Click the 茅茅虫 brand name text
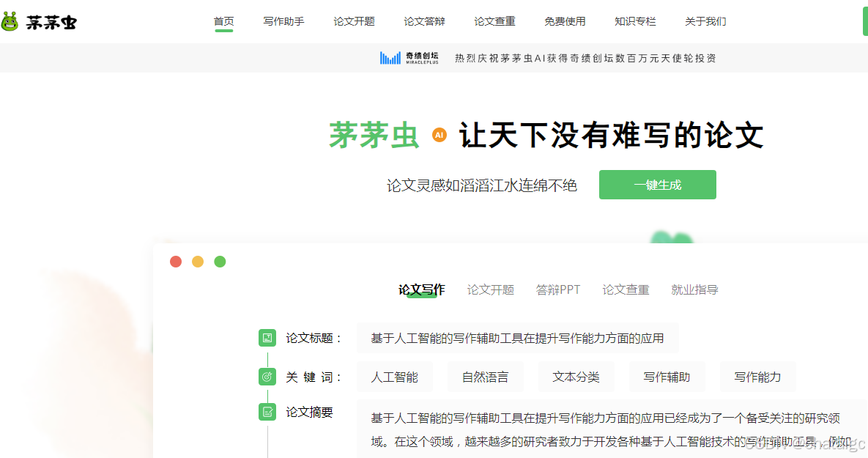Viewport: 868px width, 458px height. 51,22
